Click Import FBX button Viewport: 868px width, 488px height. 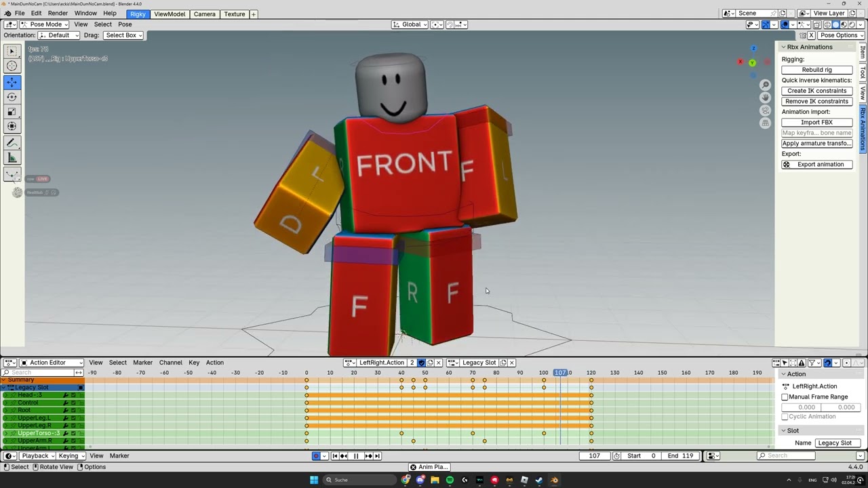click(816, 123)
